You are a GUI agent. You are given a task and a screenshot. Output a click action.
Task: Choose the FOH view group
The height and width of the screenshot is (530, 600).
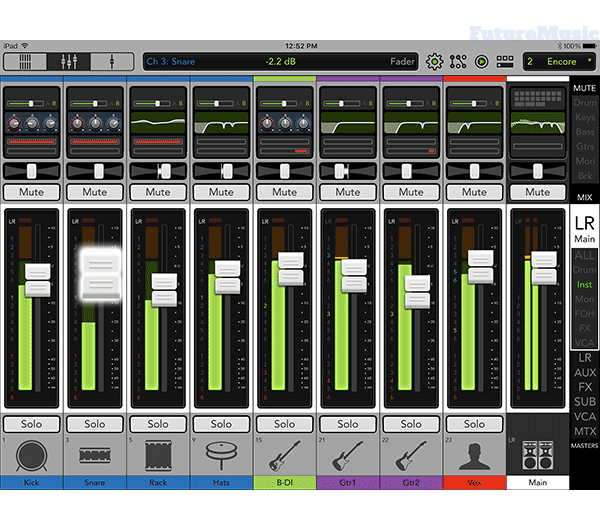584,314
